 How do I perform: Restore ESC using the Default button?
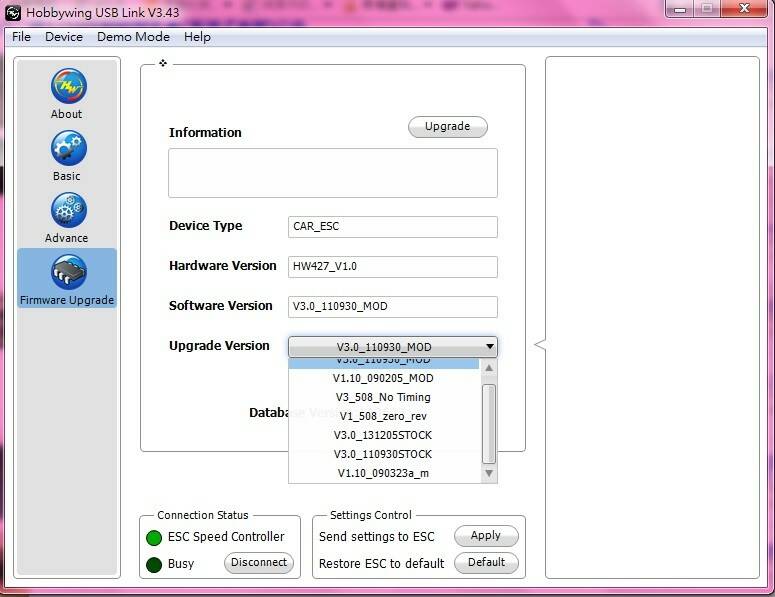pos(486,562)
